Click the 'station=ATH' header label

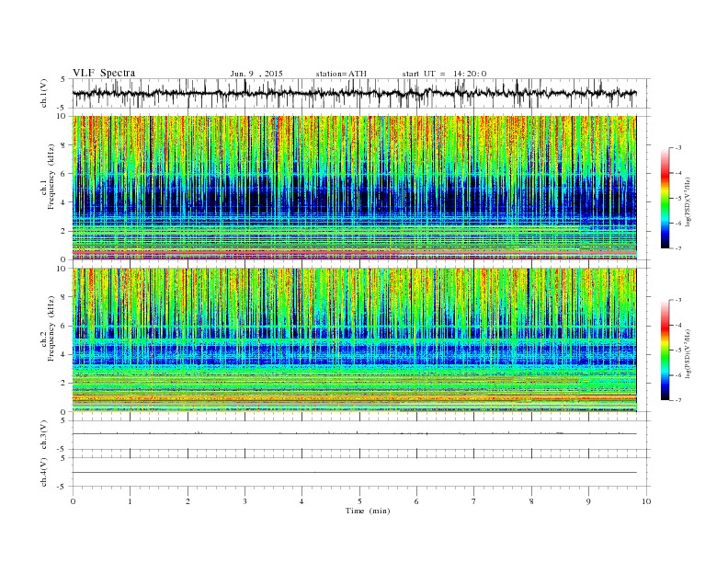341,74
